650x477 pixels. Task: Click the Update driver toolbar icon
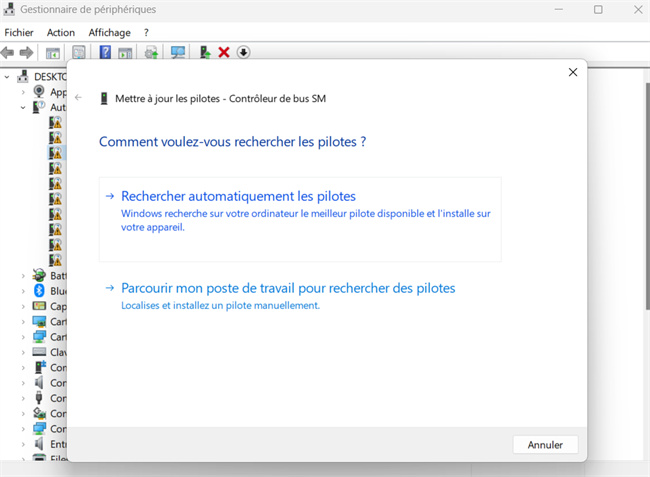(151, 53)
